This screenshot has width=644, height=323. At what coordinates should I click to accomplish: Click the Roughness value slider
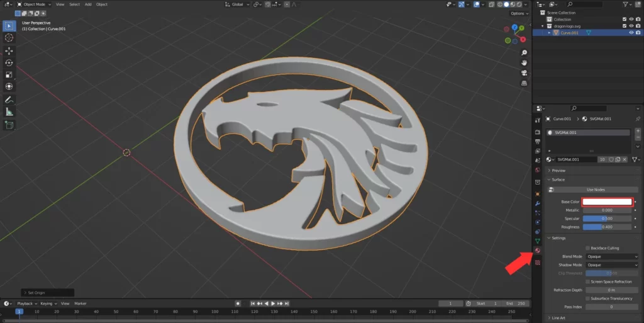pyautogui.click(x=607, y=227)
